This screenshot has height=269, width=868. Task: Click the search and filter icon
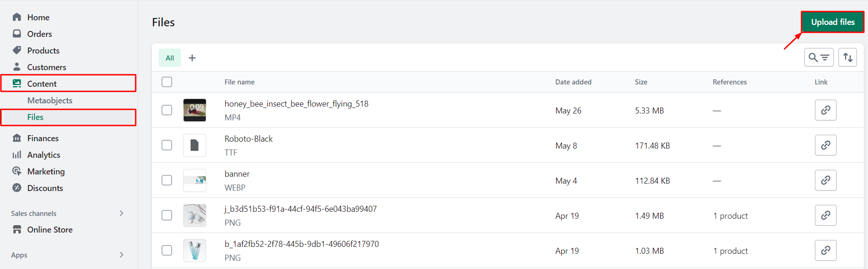pyautogui.click(x=819, y=57)
